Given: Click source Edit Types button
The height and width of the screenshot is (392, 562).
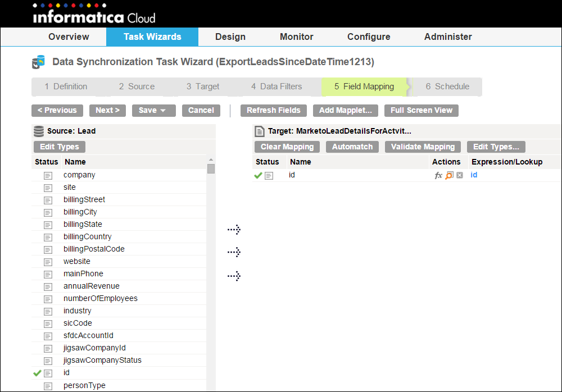Looking at the screenshot, I should pos(60,147).
